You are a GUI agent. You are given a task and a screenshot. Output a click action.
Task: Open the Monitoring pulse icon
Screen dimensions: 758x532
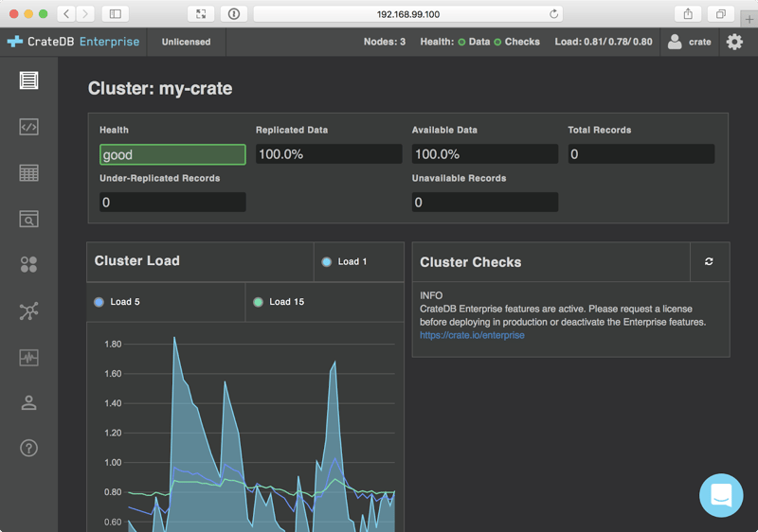coord(28,358)
